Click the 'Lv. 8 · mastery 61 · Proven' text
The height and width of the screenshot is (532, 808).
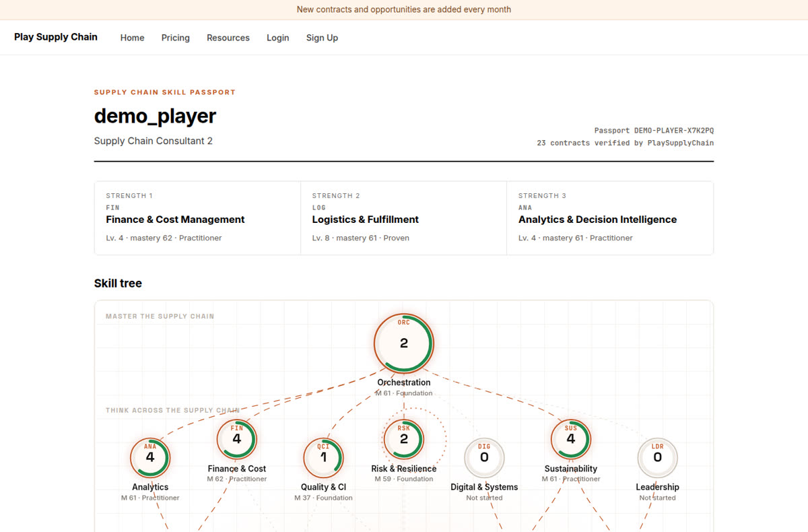361,238
